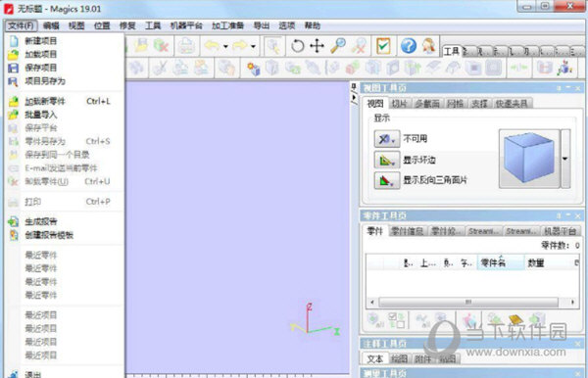The image size is (588, 378).
Task: Switch to the 零件信息 tab
Action: click(408, 231)
